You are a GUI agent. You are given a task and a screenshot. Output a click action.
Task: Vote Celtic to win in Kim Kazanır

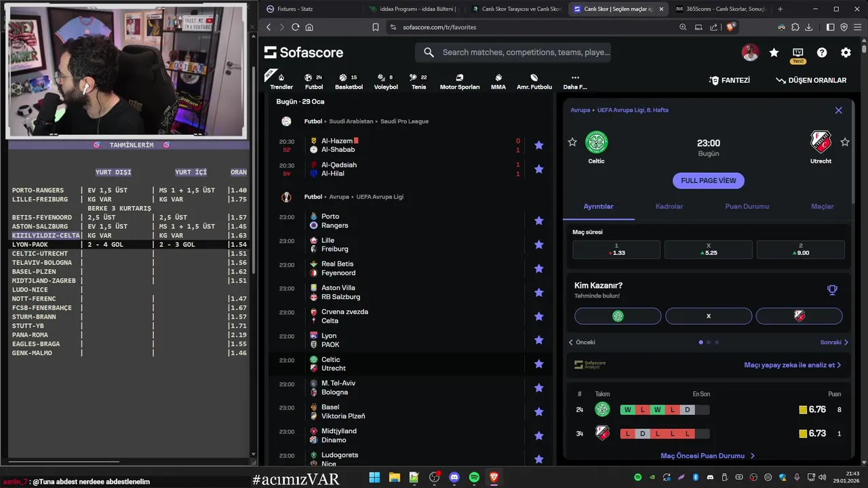pos(618,316)
